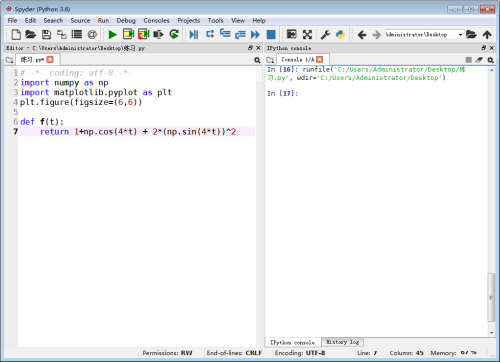Click the In [17]: console prompt
Image resolution: width=500 pixels, height=362 pixels.
(282, 93)
